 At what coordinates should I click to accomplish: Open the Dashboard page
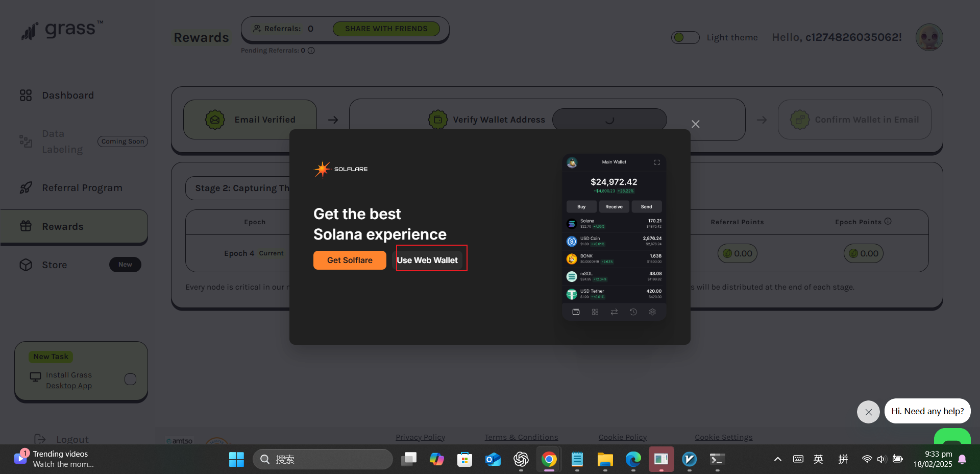click(x=68, y=96)
